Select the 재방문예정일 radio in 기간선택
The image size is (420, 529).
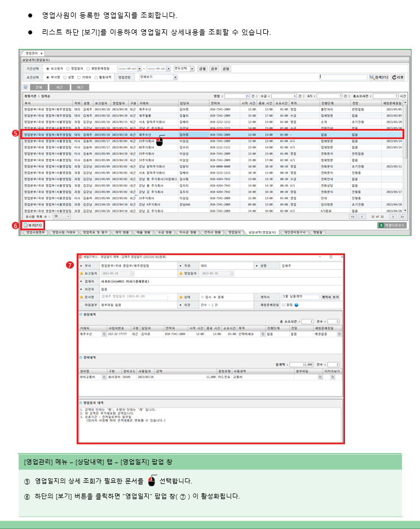(88, 69)
